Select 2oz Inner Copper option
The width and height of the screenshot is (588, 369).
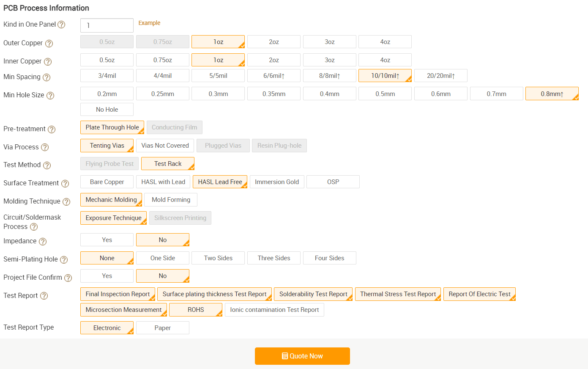point(274,60)
